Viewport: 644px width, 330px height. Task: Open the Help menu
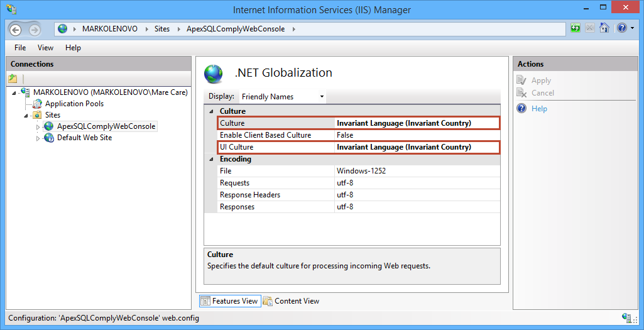click(73, 48)
